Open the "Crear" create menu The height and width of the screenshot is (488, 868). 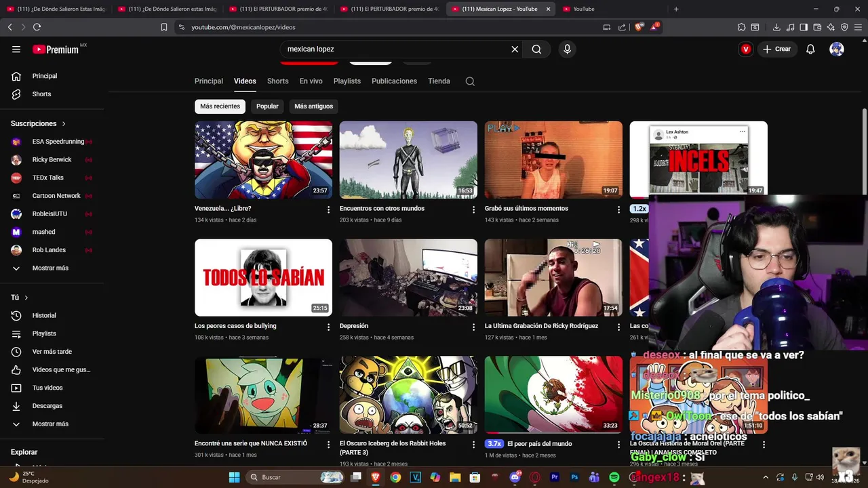click(777, 49)
